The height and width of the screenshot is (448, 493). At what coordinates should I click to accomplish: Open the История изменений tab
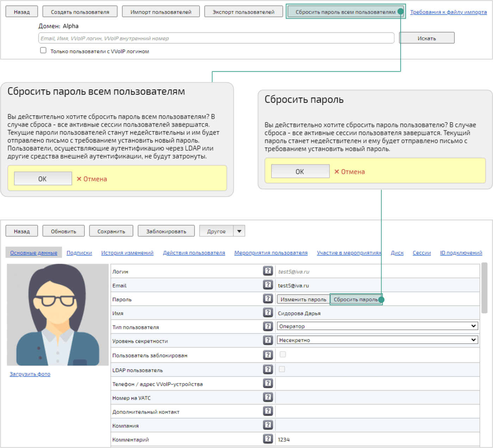(x=127, y=253)
